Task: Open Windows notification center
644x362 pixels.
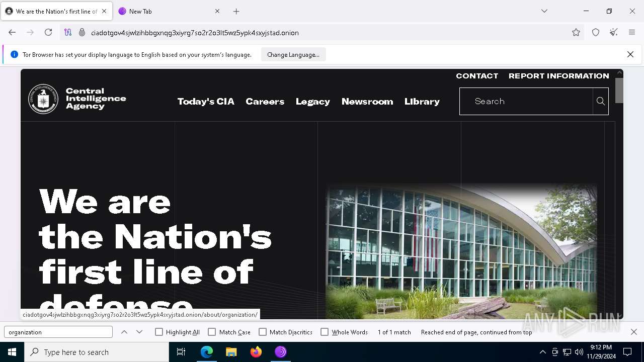Action: pos(627,352)
